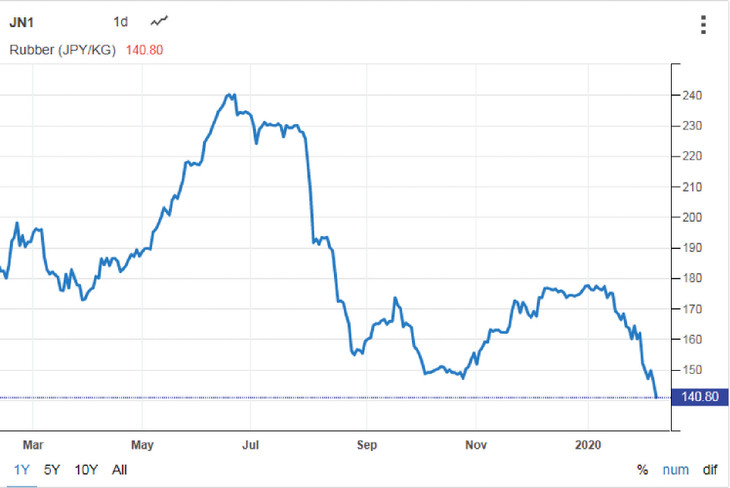
Task: Switch to the 5Y time range
Action: 51,469
